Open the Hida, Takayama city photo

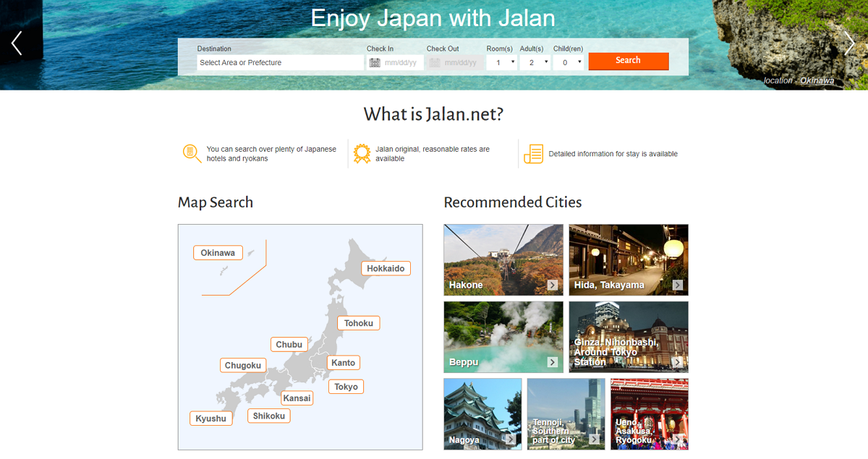(x=629, y=260)
